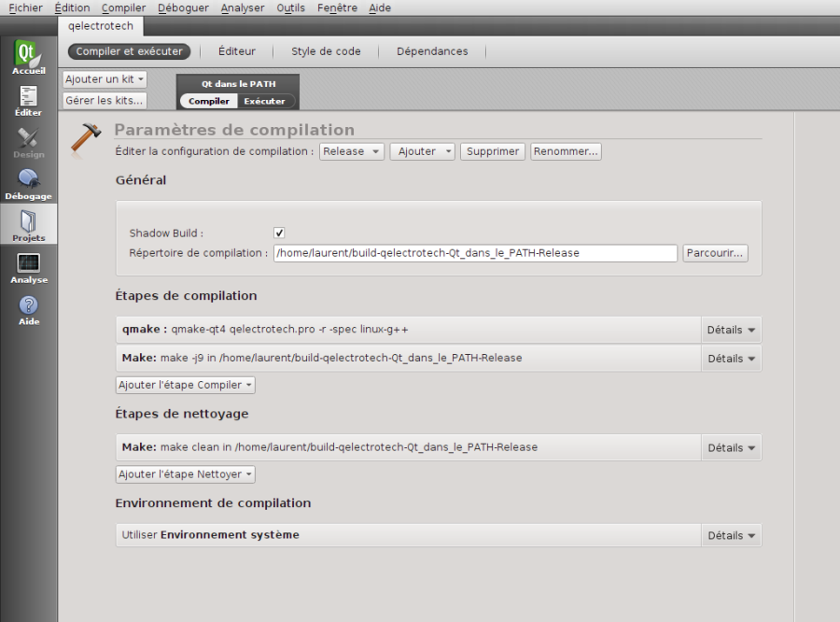Expand Détails for the make -j9 step
This screenshot has width=840, height=622.
(731, 359)
